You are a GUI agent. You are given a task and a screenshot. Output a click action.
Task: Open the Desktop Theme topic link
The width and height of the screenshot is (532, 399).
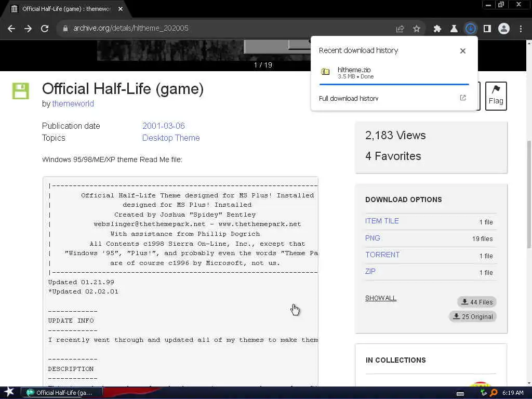point(171,138)
